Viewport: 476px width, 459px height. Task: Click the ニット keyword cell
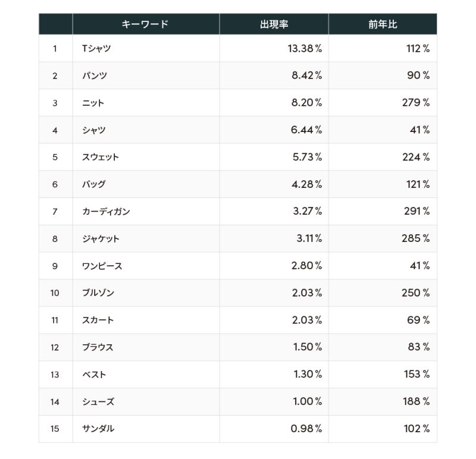click(x=93, y=103)
